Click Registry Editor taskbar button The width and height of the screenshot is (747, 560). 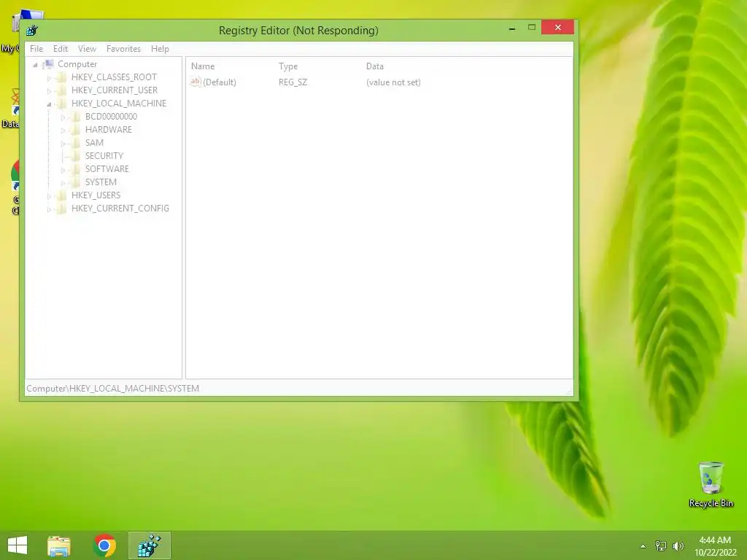pos(150,545)
